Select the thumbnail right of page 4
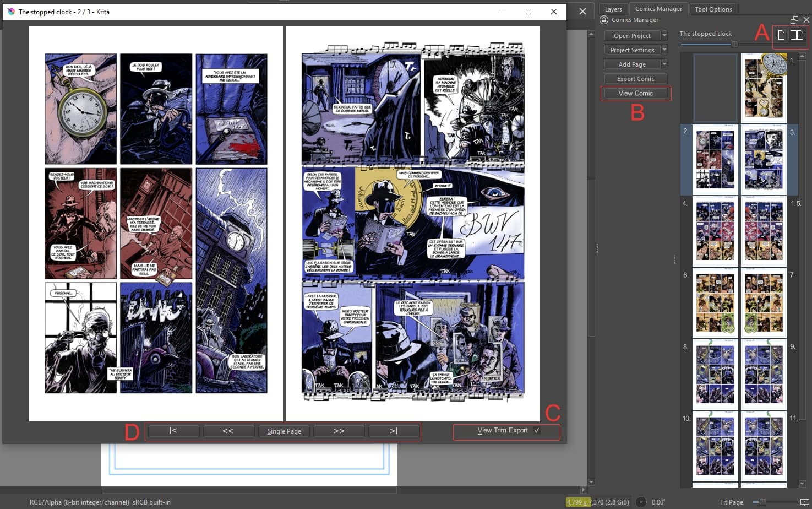Viewport: 812px width, 509px height. pos(764,231)
